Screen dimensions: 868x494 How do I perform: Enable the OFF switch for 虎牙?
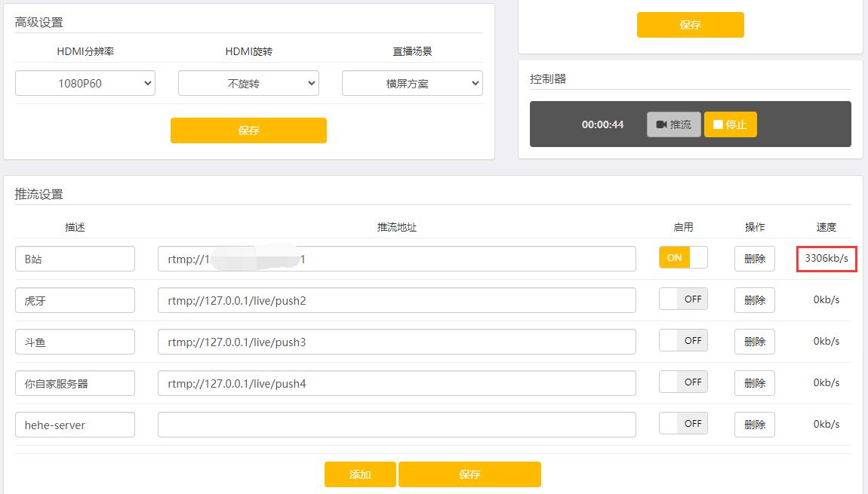pyautogui.click(x=683, y=299)
